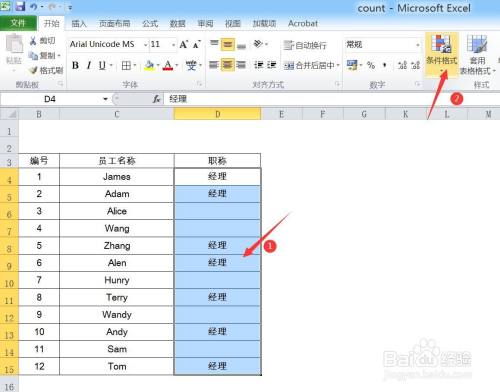Apply fill color with paint bucket
Screen dimensions: 500x392
pos(149,65)
